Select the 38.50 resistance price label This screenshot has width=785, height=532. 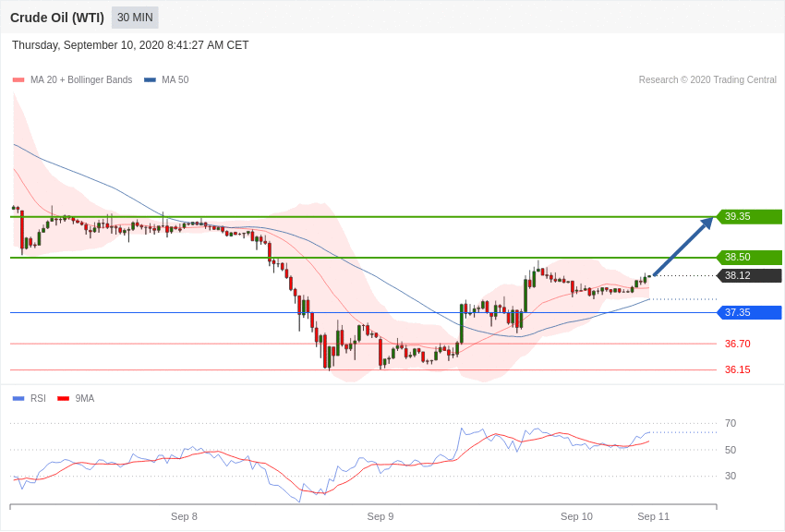[749, 258]
